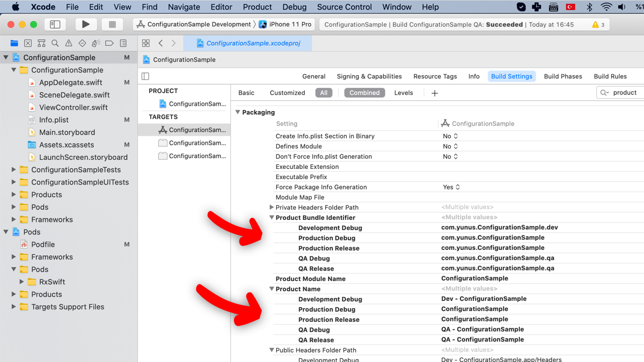Change Defines Module No popup
This screenshot has width=644, height=362.
(450, 146)
